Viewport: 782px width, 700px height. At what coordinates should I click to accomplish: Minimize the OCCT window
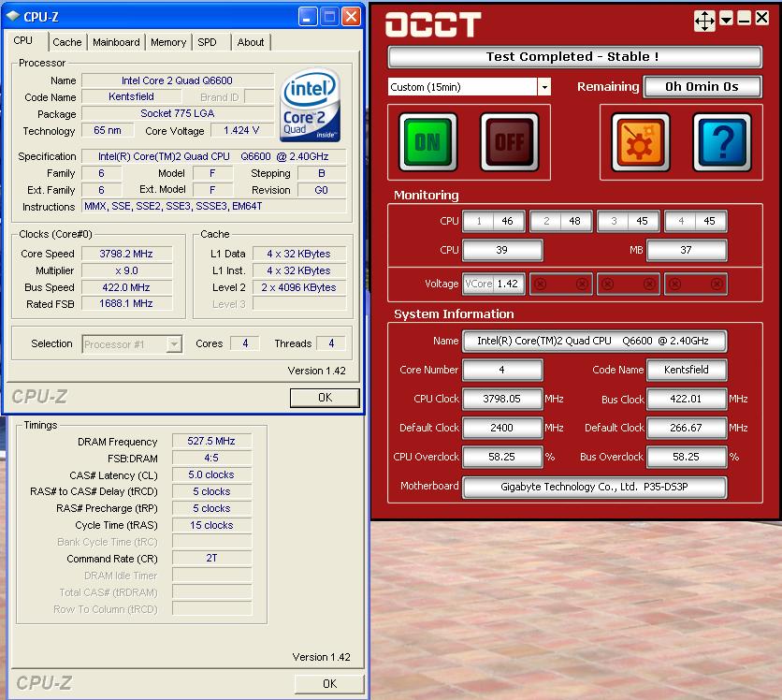[x=744, y=19]
